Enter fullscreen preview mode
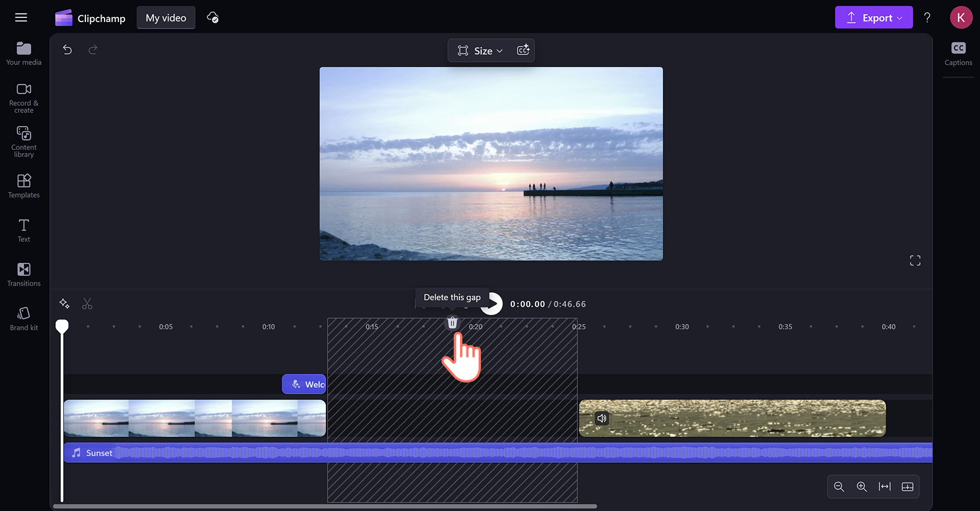This screenshot has height=511, width=980. tap(915, 260)
